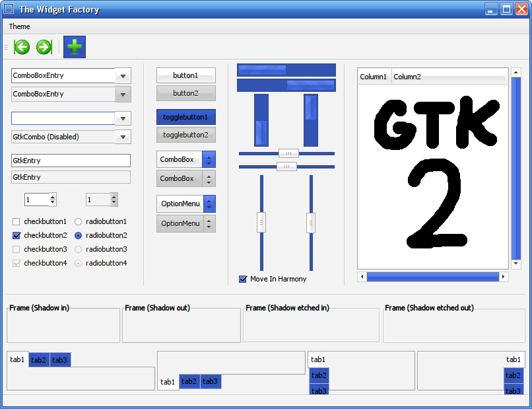Click the empty focused combo text field

click(63, 118)
